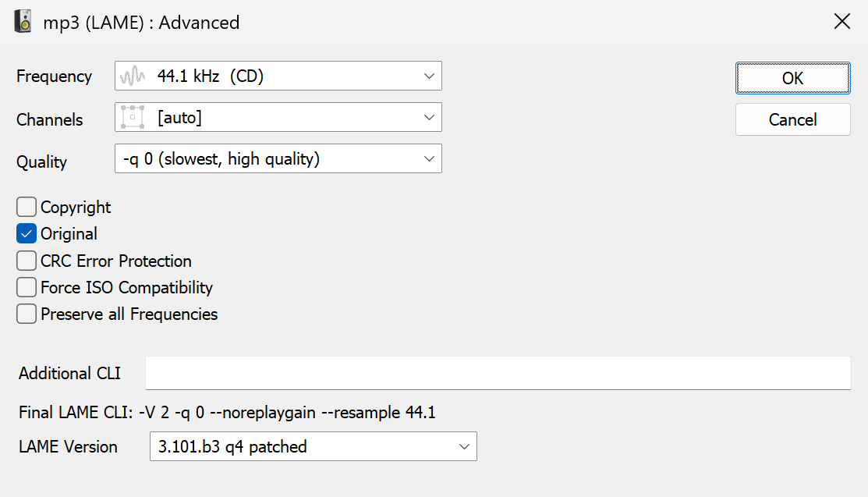Image resolution: width=868 pixels, height=497 pixels.
Task: Focus the Additional CLI text field
Action: click(498, 373)
